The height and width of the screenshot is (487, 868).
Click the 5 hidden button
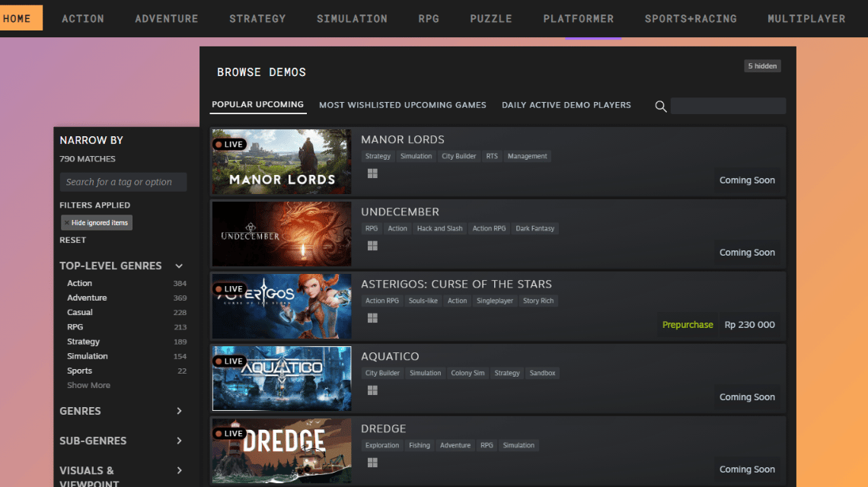[x=762, y=66]
